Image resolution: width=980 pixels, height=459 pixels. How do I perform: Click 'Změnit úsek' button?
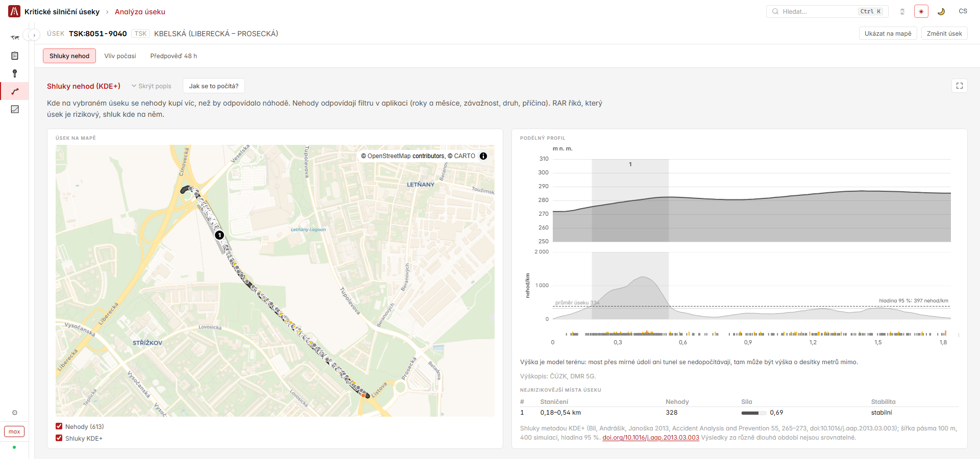(x=944, y=34)
